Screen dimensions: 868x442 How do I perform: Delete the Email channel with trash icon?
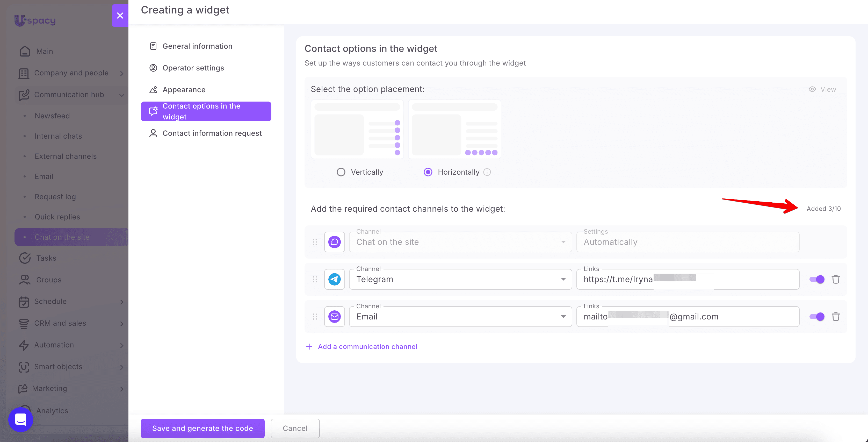point(836,317)
